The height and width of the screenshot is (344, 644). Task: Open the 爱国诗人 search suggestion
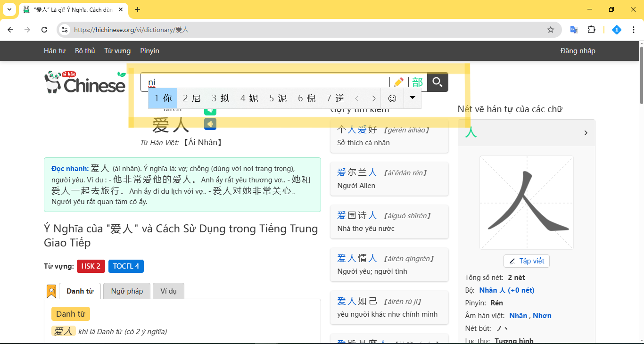pyautogui.click(x=389, y=221)
